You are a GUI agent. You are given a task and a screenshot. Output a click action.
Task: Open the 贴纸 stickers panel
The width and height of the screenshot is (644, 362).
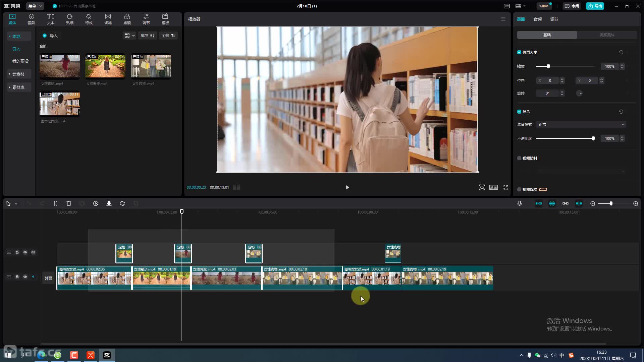pyautogui.click(x=69, y=19)
